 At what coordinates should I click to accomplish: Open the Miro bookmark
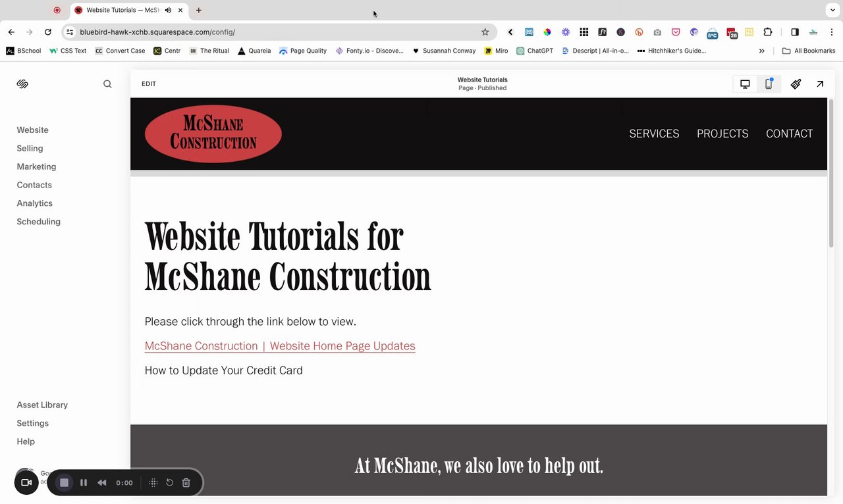pos(495,51)
